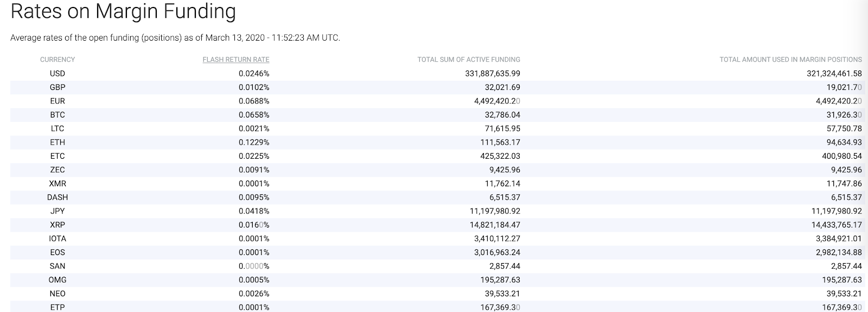This screenshot has width=868, height=312.
Task: Select the ETH flash return rate 0.1229%
Action: (254, 142)
